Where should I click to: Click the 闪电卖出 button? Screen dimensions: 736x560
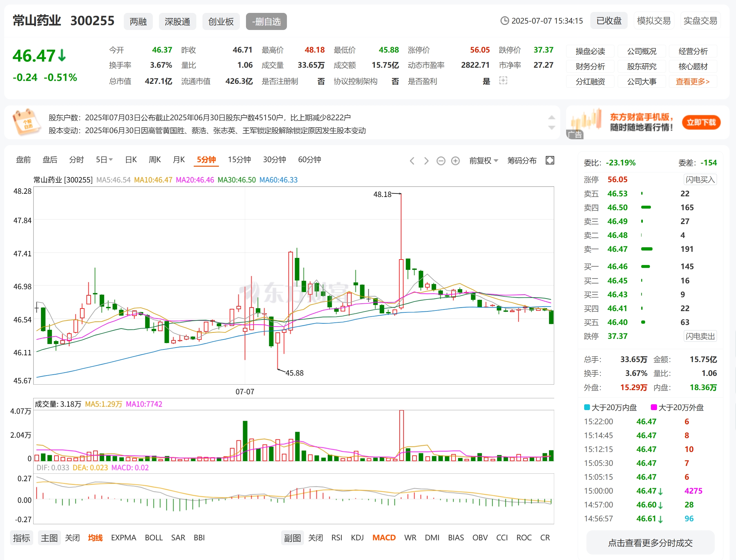(700, 336)
